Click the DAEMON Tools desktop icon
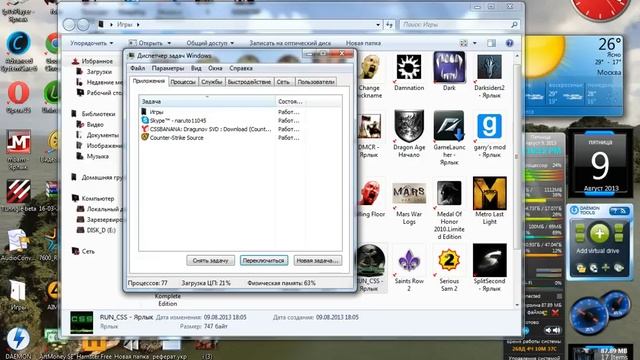Image resolution: width=640 pixels, height=360 pixels. [x=18, y=339]
